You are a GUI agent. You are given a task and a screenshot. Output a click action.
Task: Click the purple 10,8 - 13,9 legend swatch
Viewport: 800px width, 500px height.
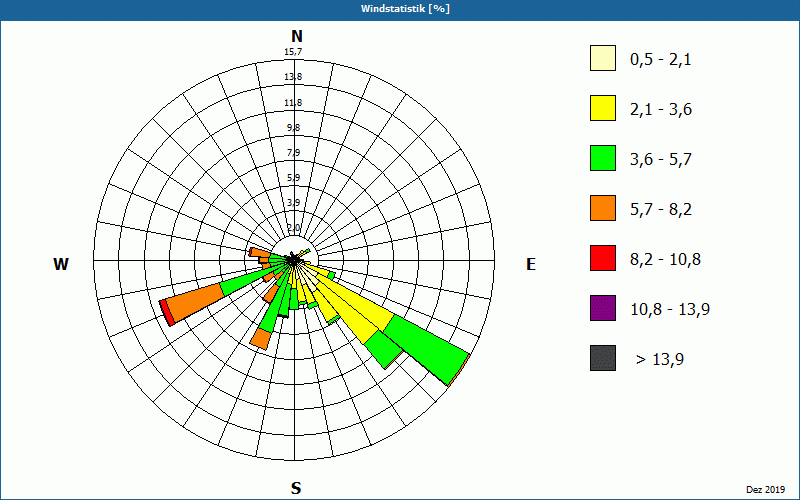pos(603,308)
